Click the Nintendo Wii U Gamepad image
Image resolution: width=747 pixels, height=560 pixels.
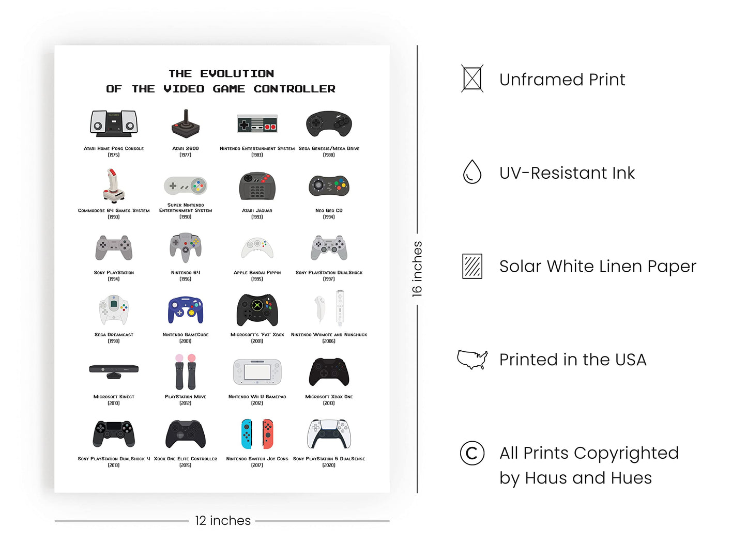tap(257, 372)
